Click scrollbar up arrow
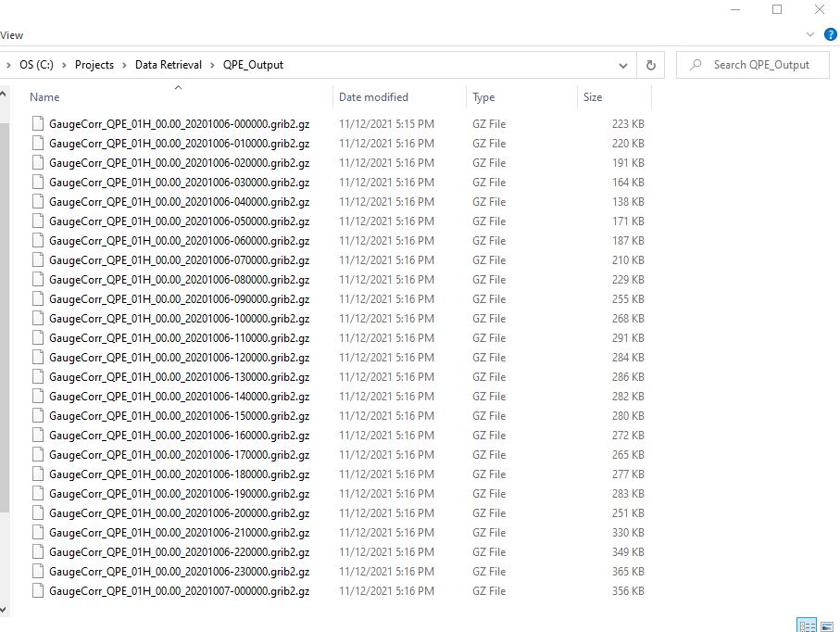Image resolution: width=840 pixels, height=632 pixels. coord(3,95)
